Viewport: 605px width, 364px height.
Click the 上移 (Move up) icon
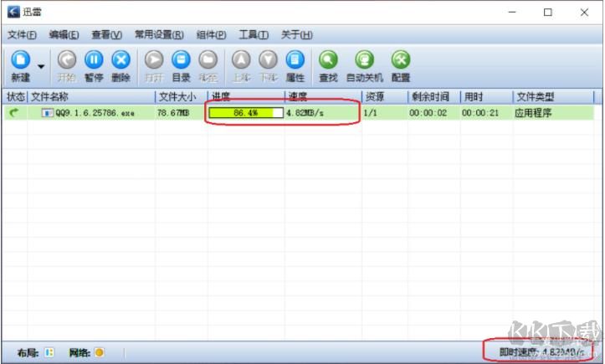point(241,60)
